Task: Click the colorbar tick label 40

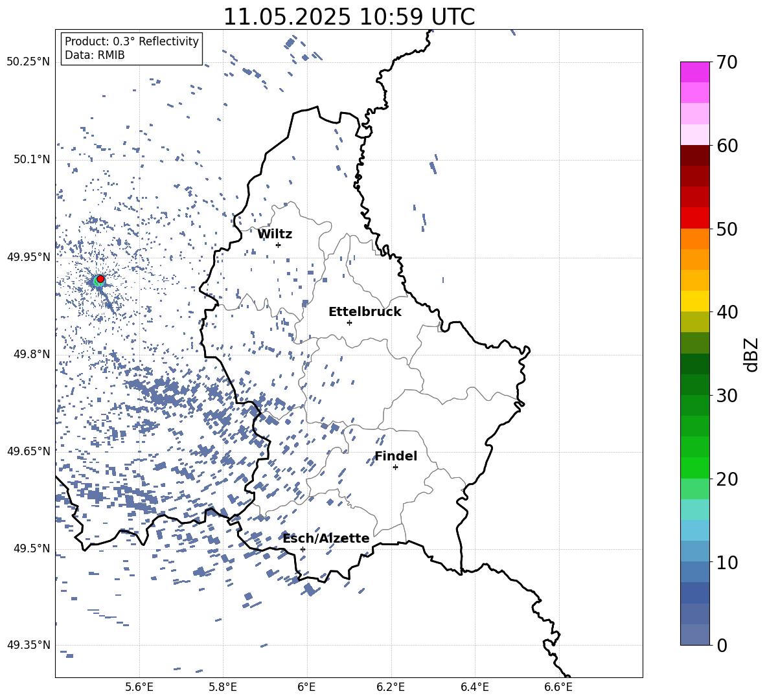Action: point(726,312)
